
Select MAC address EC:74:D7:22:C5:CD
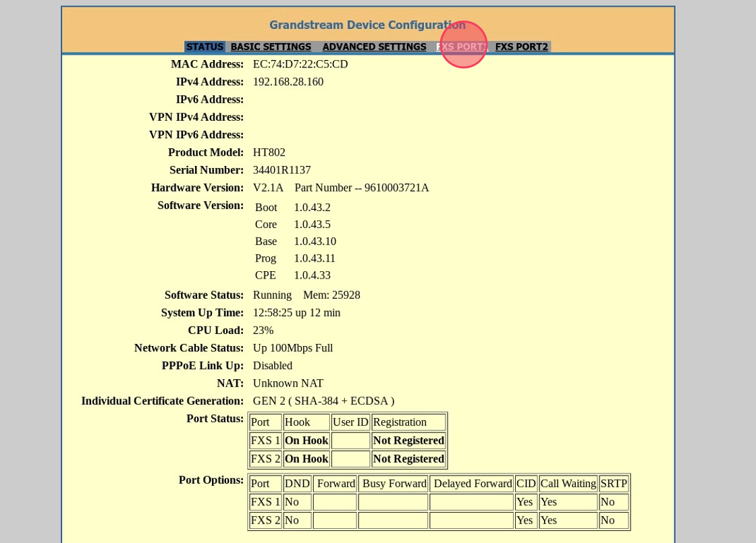click(300, 64)
